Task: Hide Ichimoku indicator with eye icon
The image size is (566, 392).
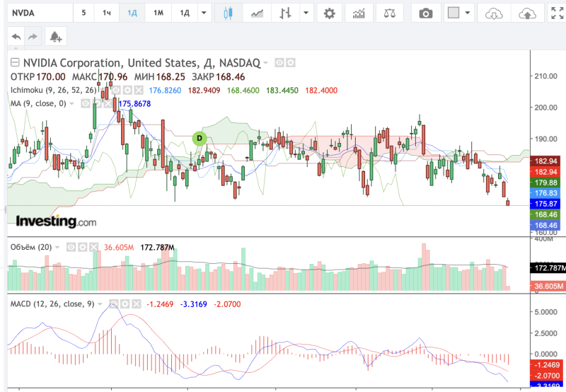Action: point(116,91)
